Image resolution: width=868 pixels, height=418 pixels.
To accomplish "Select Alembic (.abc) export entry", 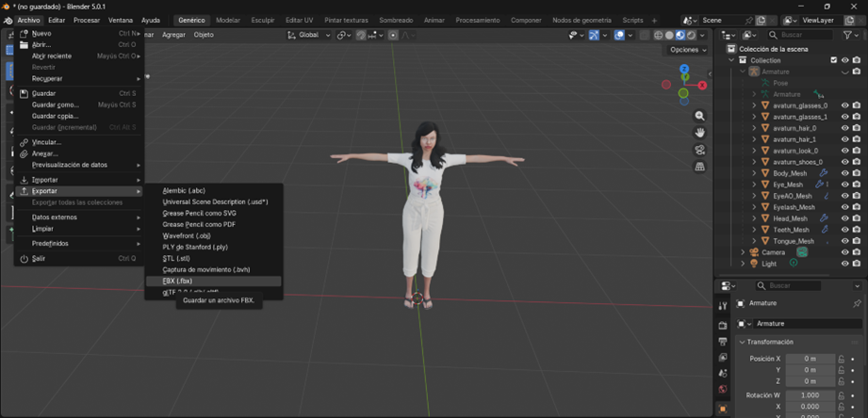I will click(x=214, y=191).
